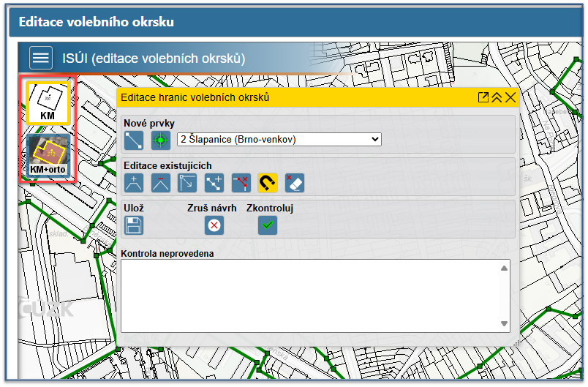Cancel draft with Zruš návrh button

pos(214,225)
